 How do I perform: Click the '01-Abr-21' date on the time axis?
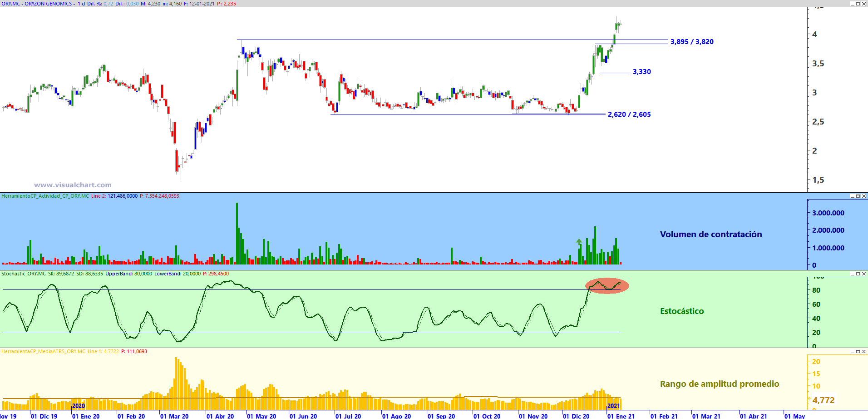(754, 416)
